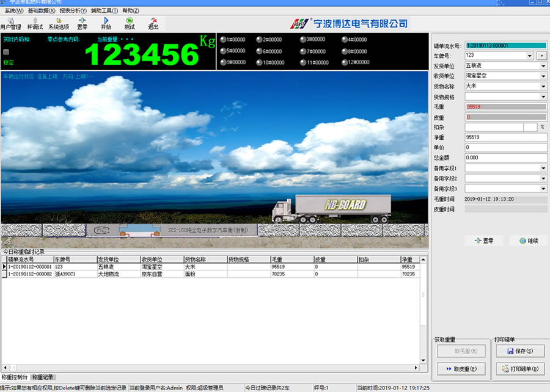Image resolution: width=550 pixels, height=392 pixels.
Task: Click the records table horizontal scrollbar right arrow
Action: pyautogui.click(x=416, y=368)
